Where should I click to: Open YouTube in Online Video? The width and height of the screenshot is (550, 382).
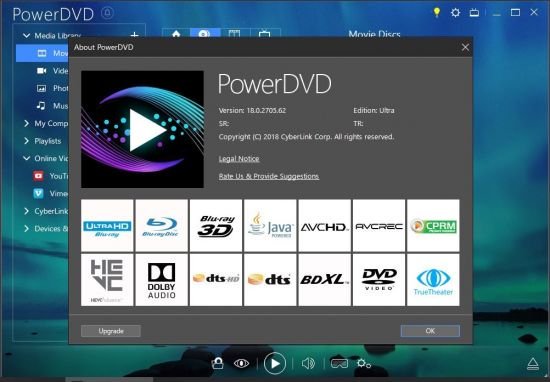[50, 175]
